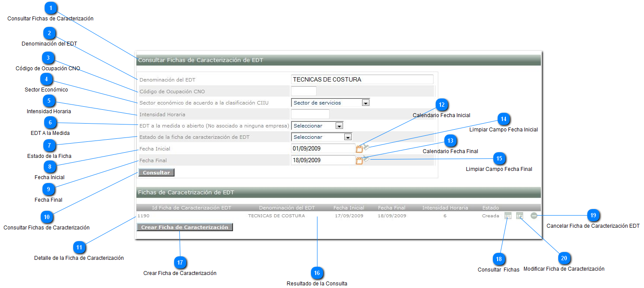Click the Fecha Final date field
Viewport: 644px width, 288px height.
click(323, 160)
